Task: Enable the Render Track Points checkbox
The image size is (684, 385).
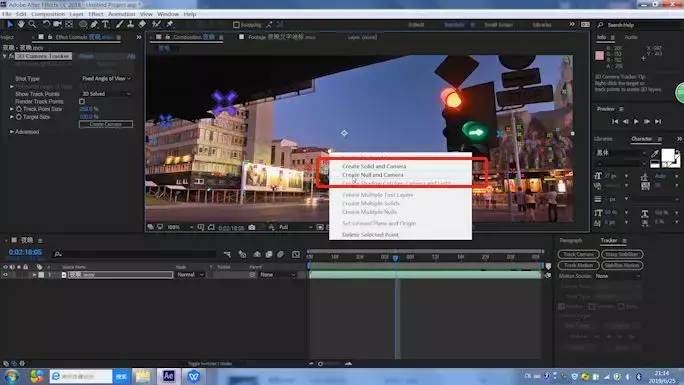Action: (x=82, y=102)
